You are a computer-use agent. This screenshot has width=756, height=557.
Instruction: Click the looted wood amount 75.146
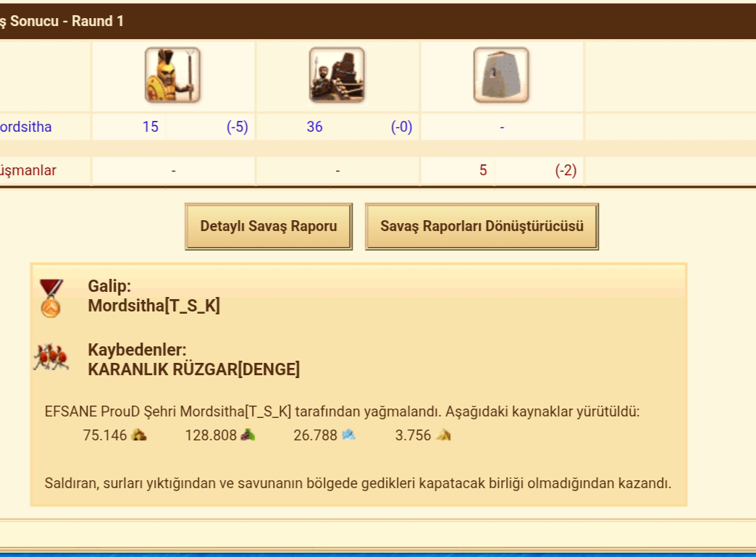[104, 435]
